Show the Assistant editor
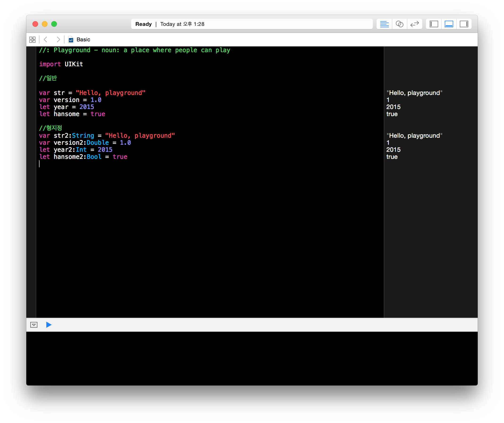 coord(399,24)
